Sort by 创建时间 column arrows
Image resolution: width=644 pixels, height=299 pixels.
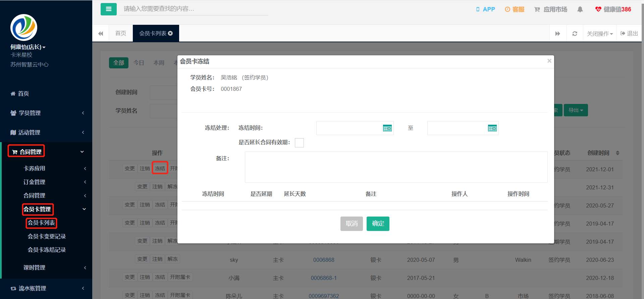(618, 153)
